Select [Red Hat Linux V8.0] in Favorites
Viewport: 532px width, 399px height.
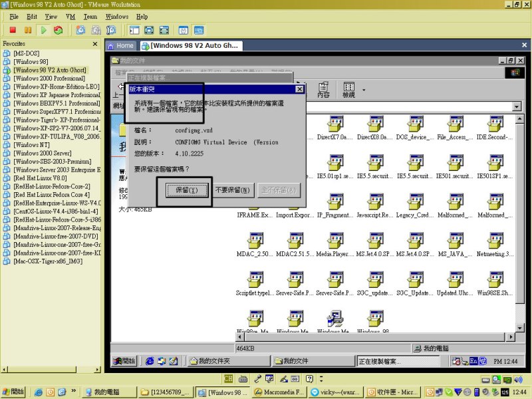40,178
